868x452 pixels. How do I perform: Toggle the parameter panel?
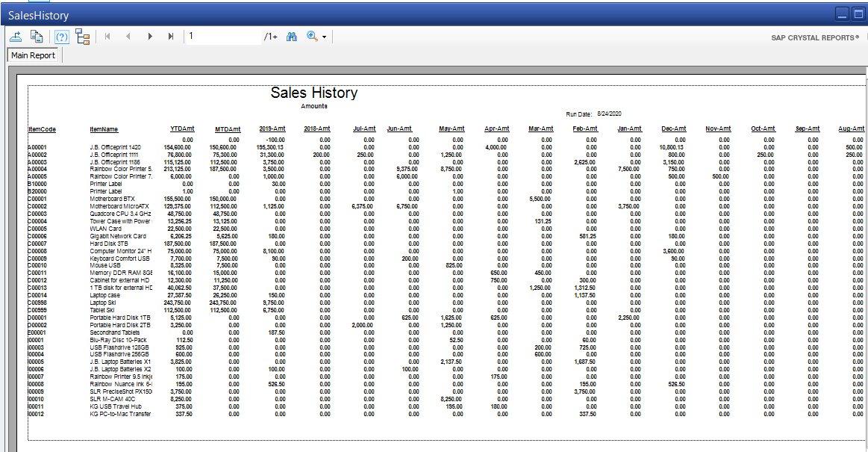[61, 36]
